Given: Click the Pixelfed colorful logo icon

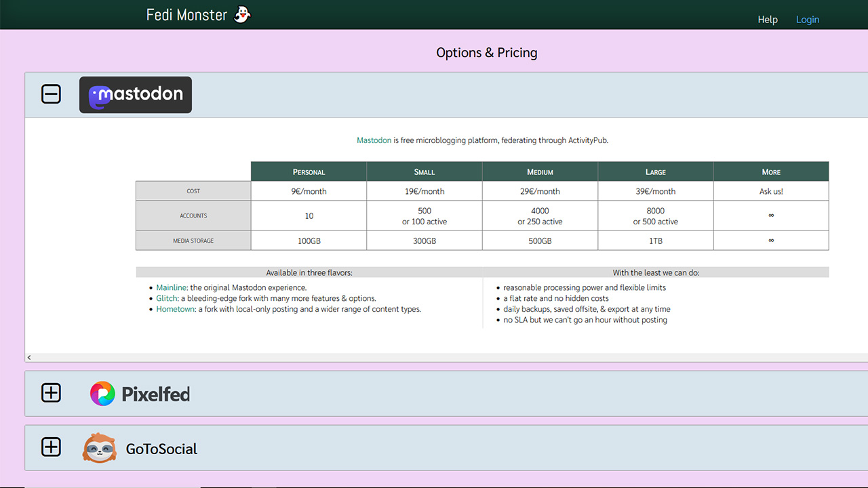Looking at the screenshot, I should (102, 394).
